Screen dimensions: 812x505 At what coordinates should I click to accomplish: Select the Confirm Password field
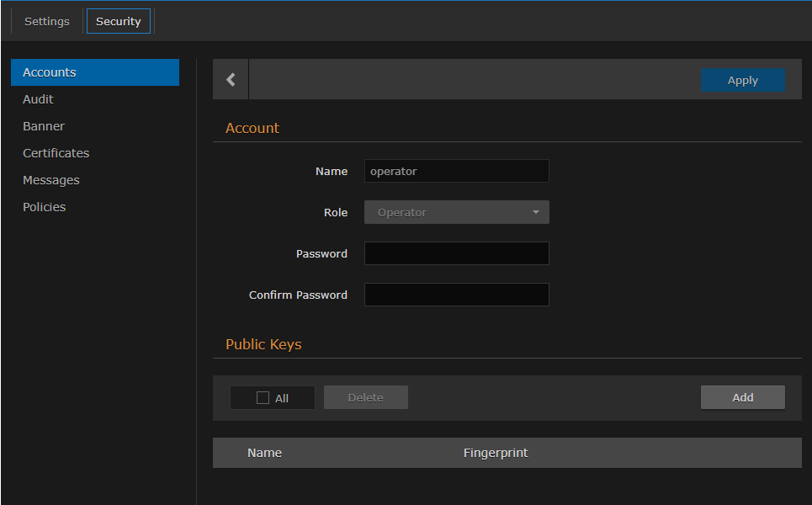[x=456, y=295]
